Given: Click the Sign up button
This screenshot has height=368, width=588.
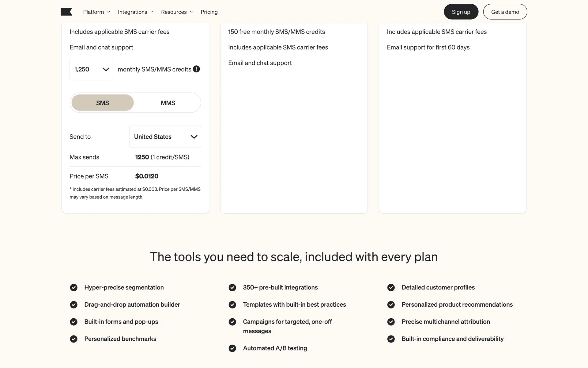Looking at the screenshot, I should tap(461, 12).
